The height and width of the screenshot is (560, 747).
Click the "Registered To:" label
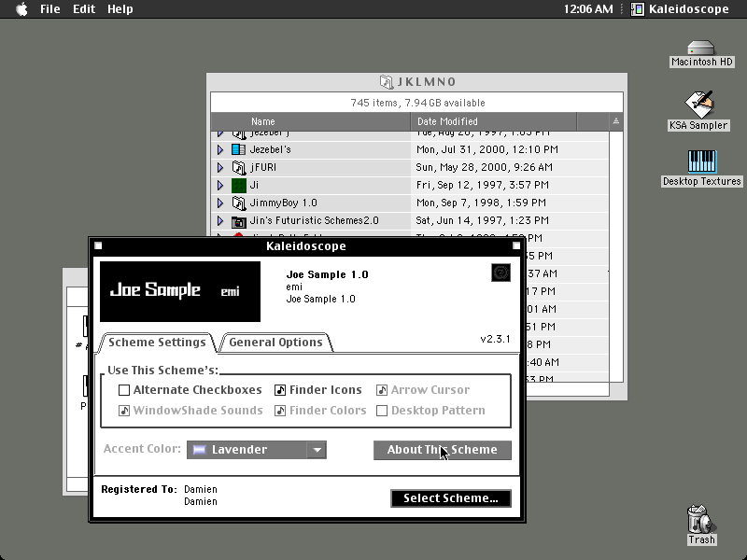(x=139, y=489)
